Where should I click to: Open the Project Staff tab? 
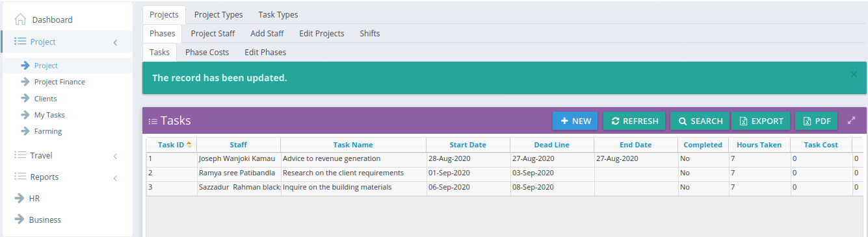(213, 33)
